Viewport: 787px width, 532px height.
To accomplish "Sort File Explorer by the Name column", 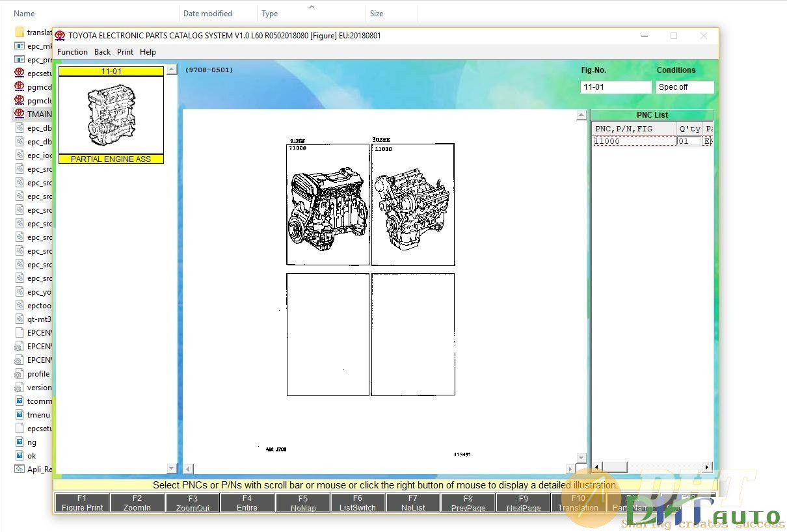I will [24, 13].
